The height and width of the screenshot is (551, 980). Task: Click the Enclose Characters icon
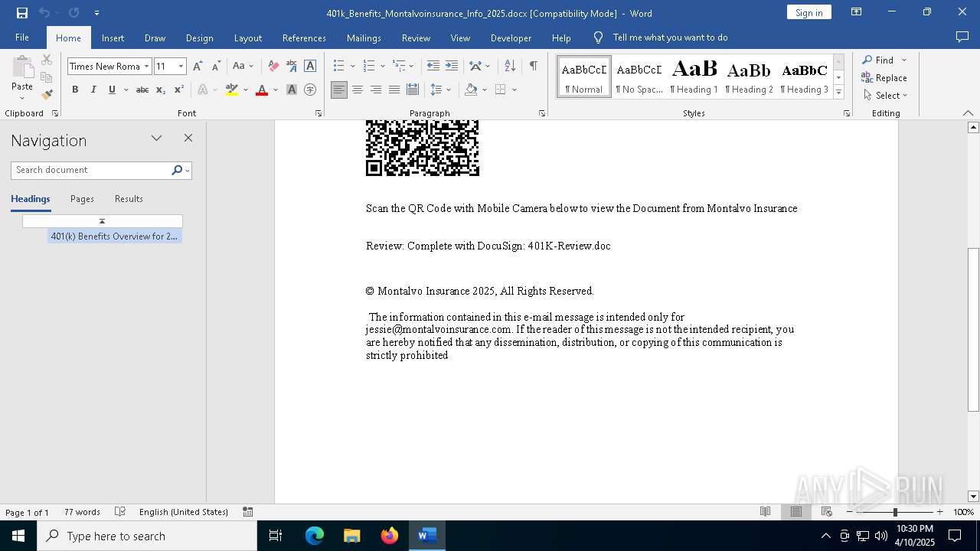coord(310,90)
